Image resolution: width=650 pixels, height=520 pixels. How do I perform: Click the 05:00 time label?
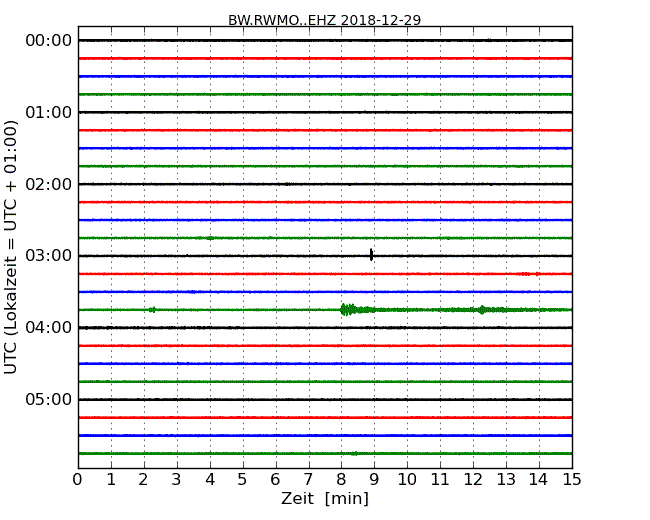(x=49, y=399)
